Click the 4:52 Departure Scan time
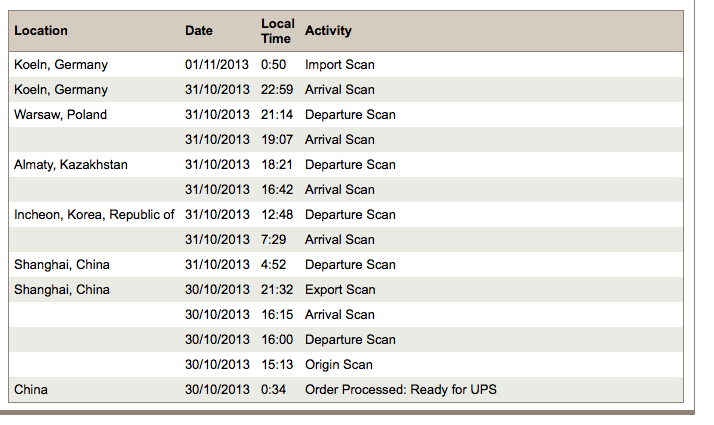 coord(274,265)
